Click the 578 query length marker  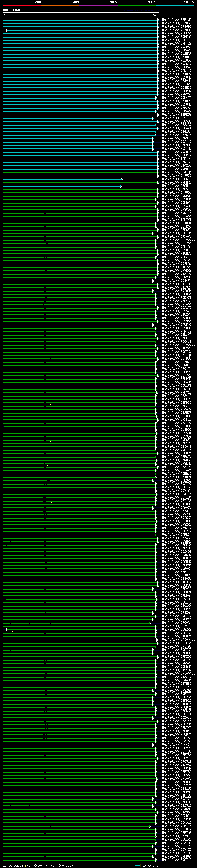click(155, 15)
